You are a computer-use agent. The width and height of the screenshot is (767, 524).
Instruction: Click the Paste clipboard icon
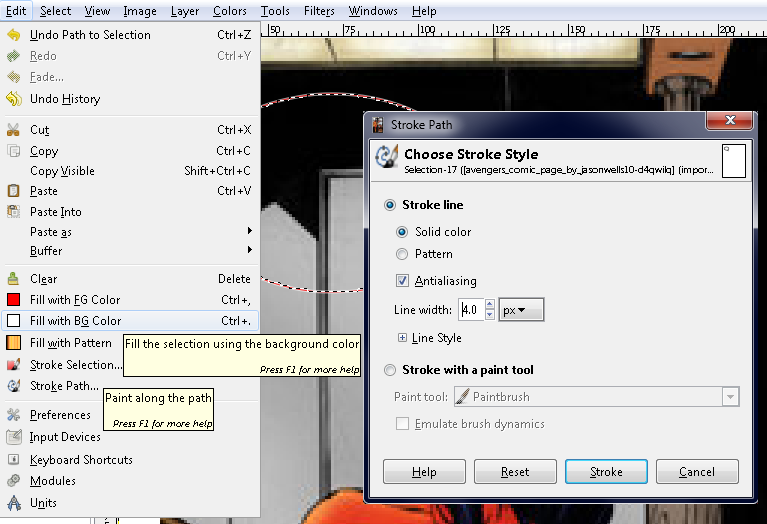click(14, 191)
